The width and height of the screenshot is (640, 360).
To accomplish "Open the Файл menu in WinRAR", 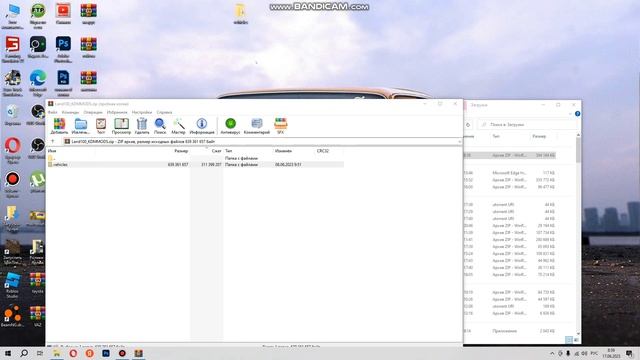I will (x=53, y=112).
